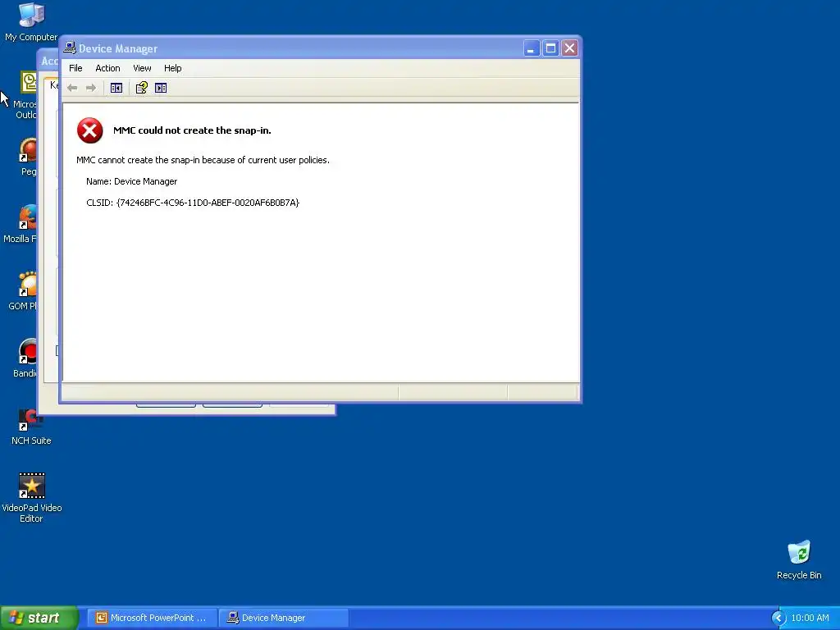The image size is (840, 630).
Task: Open the Action menu
Action: click(x=107, y=68)
